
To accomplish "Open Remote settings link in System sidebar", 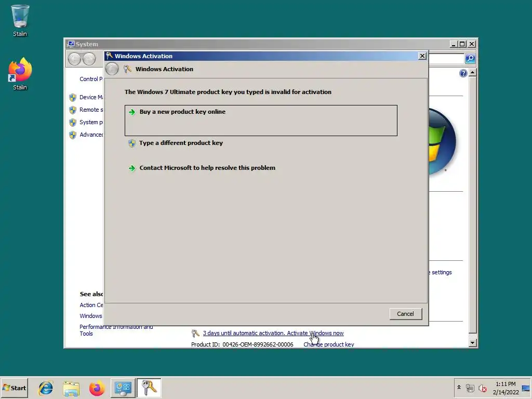I will point(91,110).
